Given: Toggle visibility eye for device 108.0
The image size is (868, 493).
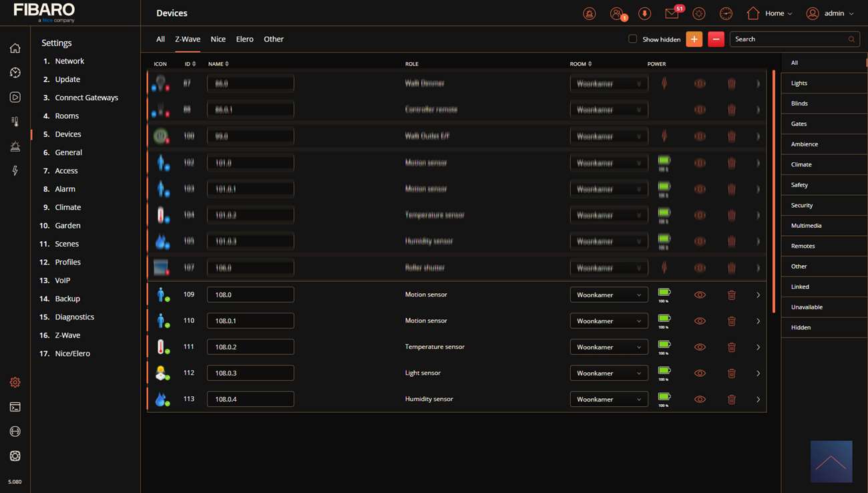Looking at the screenshot, I should click(700, 295).
